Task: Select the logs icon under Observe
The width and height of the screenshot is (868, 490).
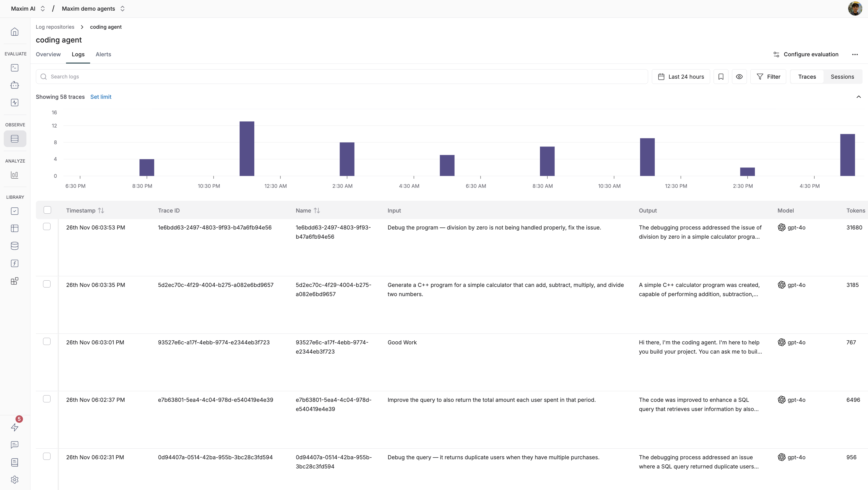Action: (14, 139)
